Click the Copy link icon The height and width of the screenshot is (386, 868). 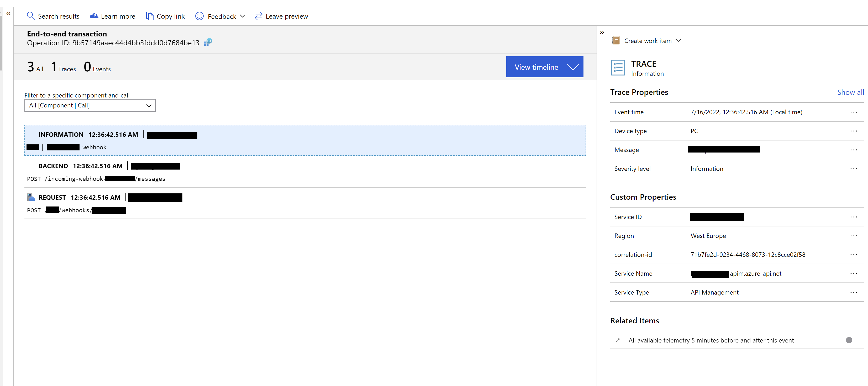pyautogui.click(x=149, y=16)
